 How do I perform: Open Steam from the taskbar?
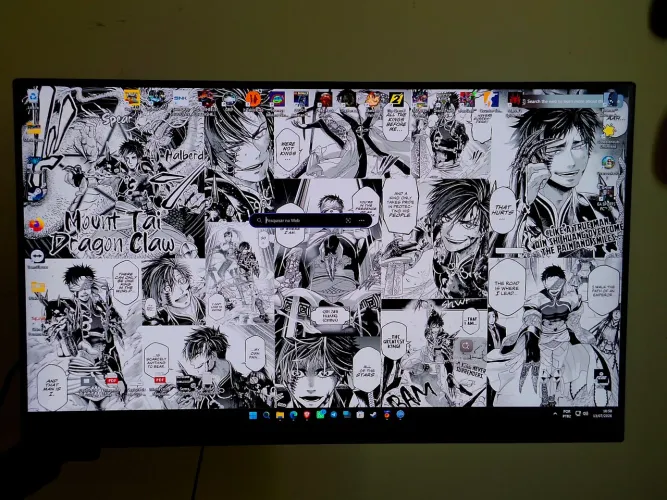[373, 415]
